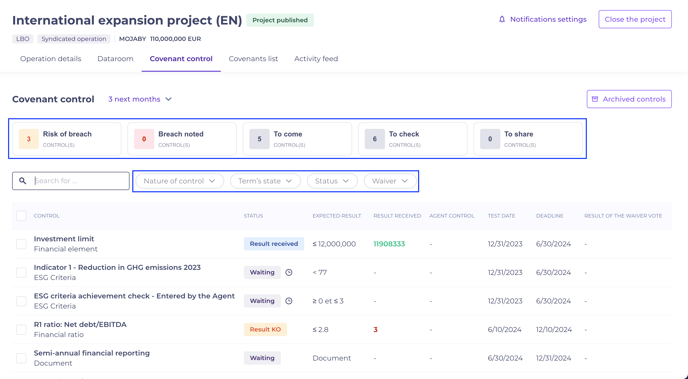
Task: Click the clock icon on ESG criteria achievement row
Action: coord(289,301)
